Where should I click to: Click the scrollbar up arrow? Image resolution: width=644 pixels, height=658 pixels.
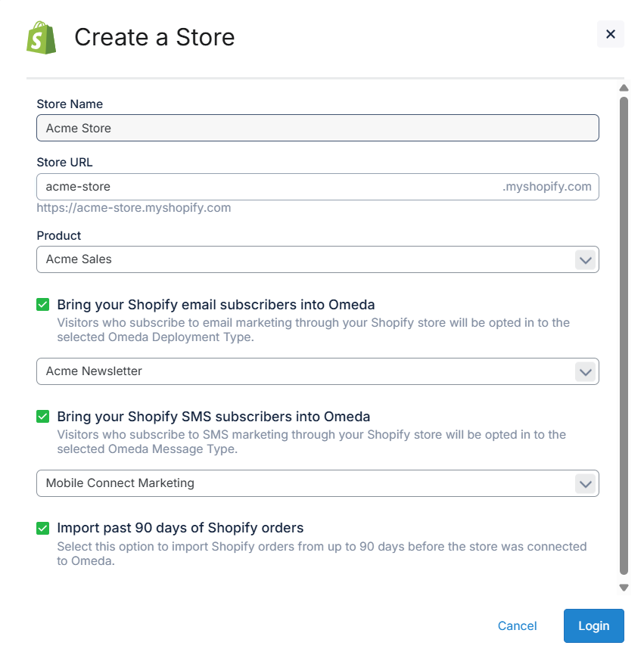click(624, 88)
